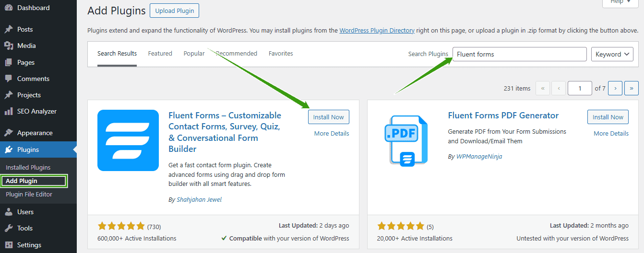Install the Fluent Forms contact form plugin

[329, 117]
